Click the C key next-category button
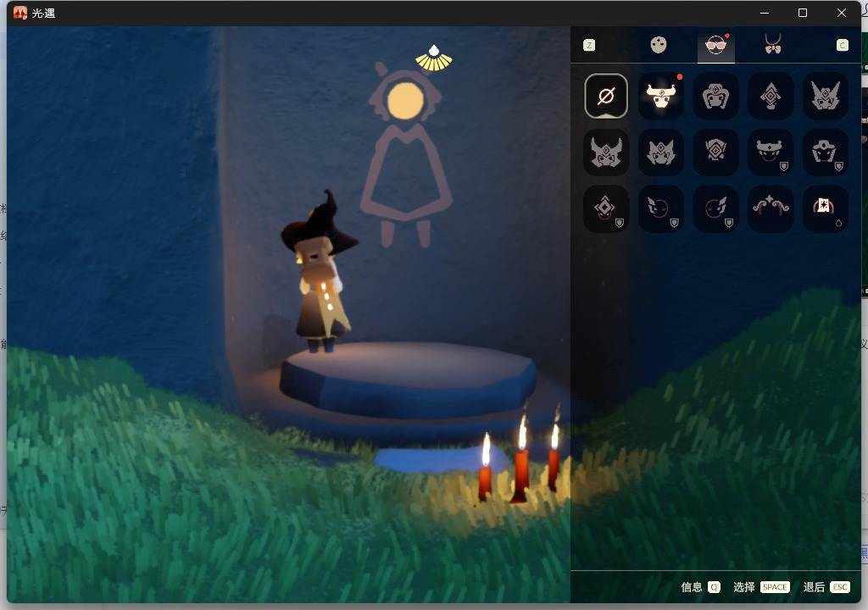 pyautogui.click(x=842, y=46)
